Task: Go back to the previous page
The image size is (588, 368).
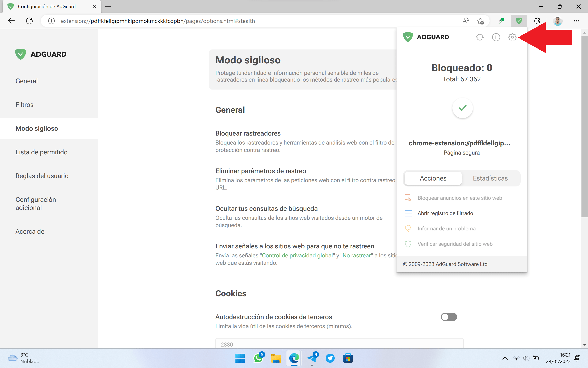Action: point(11,21)
